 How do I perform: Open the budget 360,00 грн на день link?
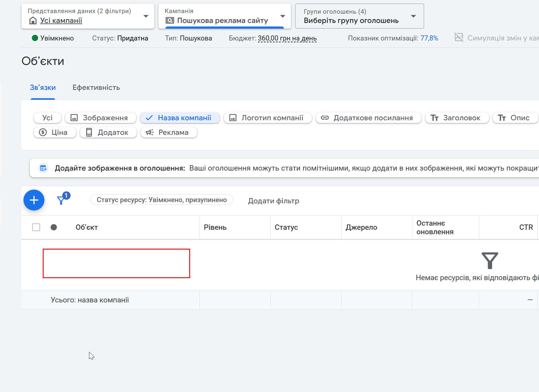[287, 38]
